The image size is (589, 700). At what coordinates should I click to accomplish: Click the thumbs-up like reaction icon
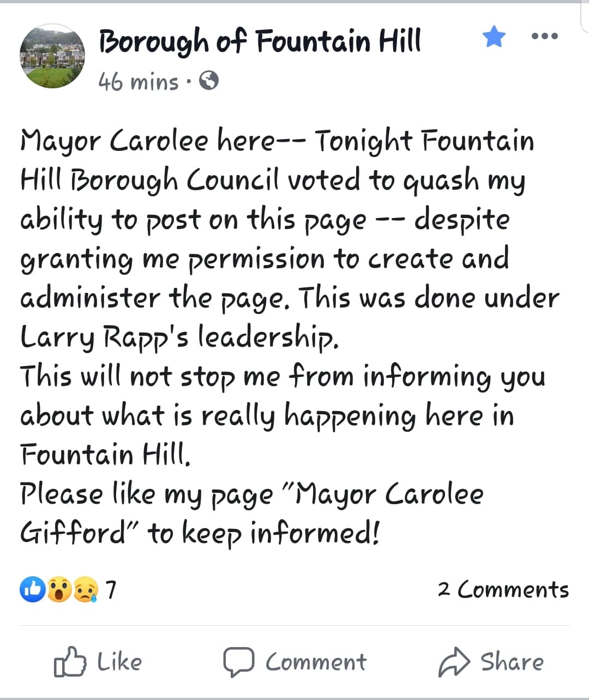[x=33, y=589]
